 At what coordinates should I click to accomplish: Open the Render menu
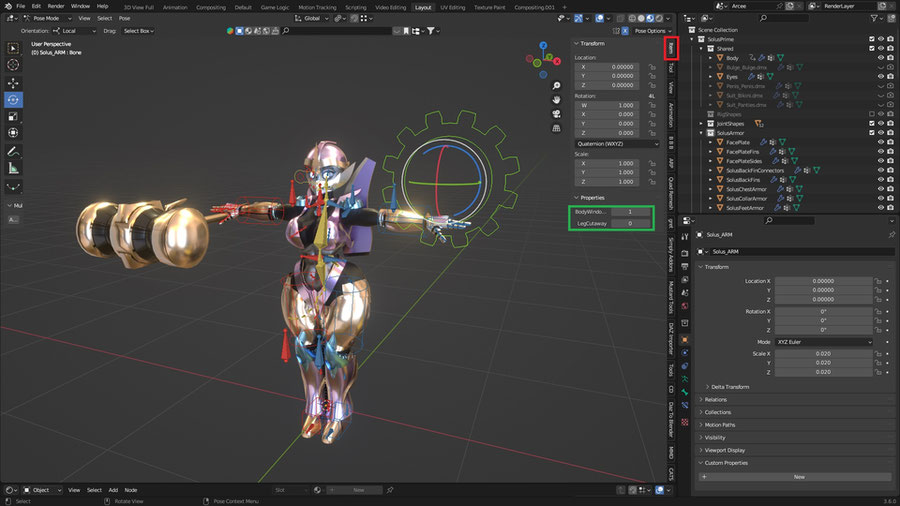[56, 6]
